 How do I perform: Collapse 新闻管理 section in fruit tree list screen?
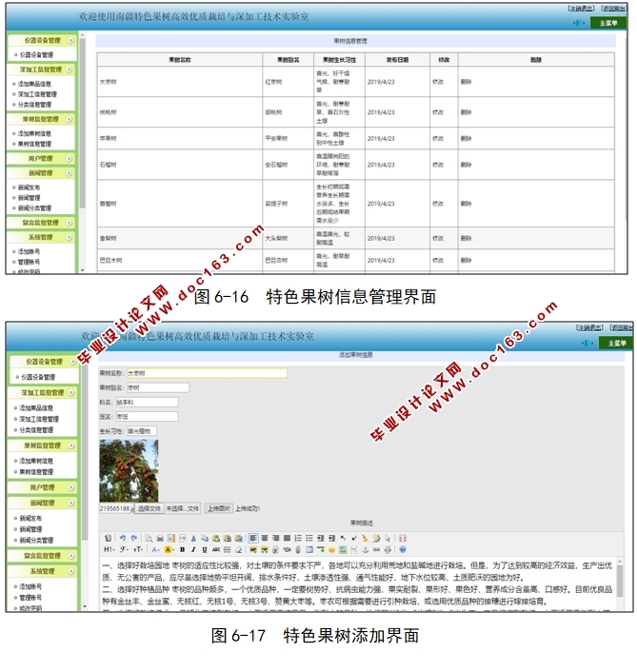pyautogui.click(x=70, y=173)
